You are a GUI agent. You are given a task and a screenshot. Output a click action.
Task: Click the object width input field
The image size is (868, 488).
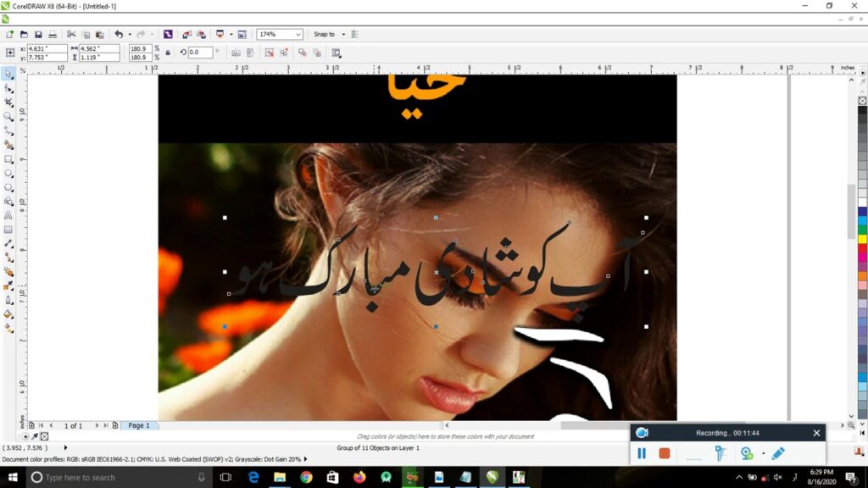[99, 48]
